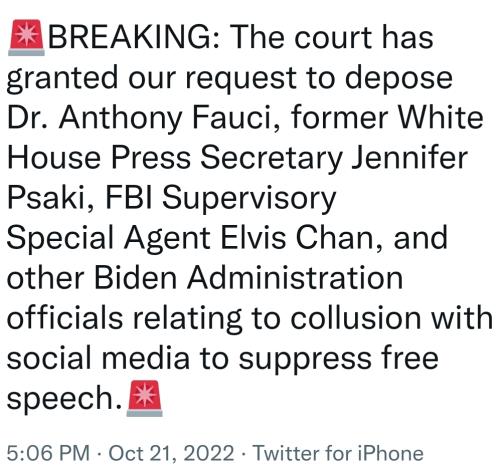The height and width of the screenshot is (468, 500).
Task: Click the words Biden Administration
Action: (x=249, y=279)
